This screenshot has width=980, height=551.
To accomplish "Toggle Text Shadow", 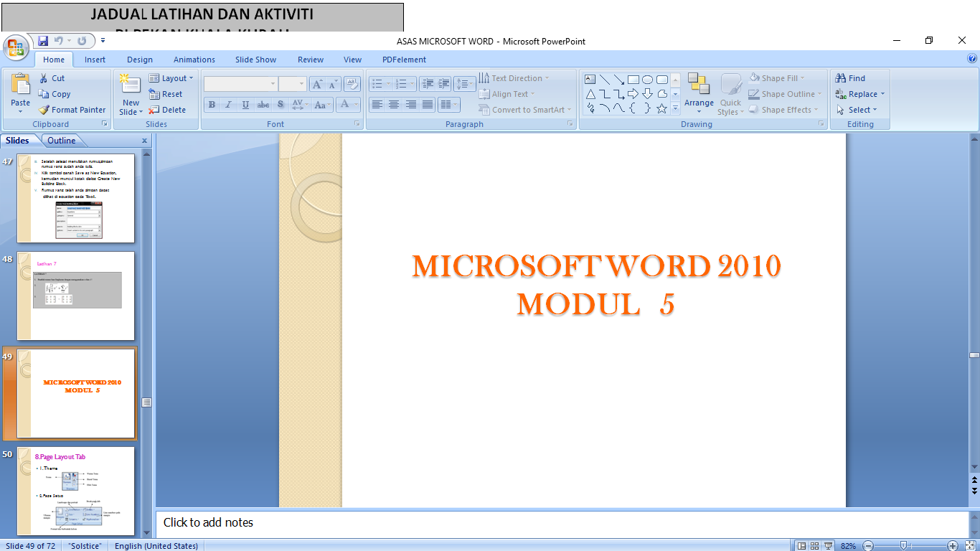I will click(281, 105).
